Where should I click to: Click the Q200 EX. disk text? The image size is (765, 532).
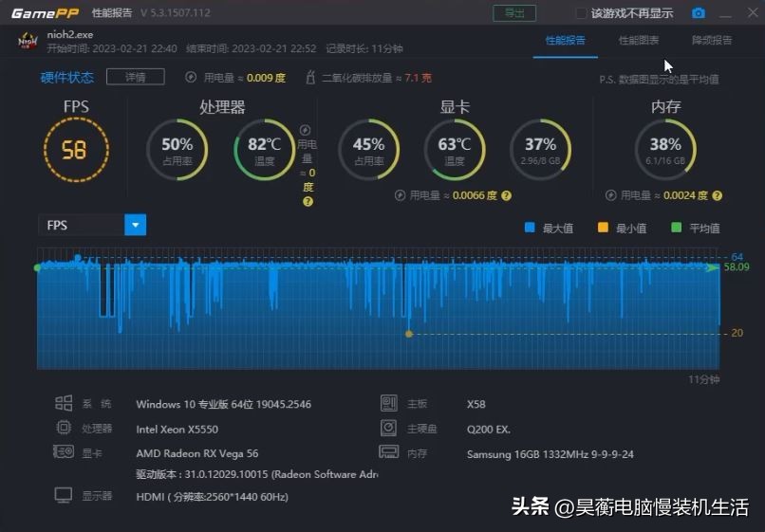(489, 430)
